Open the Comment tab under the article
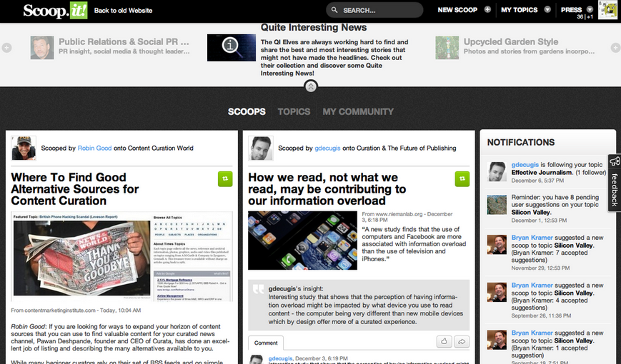This screenshot has width=621, height=364. [266, 343]
